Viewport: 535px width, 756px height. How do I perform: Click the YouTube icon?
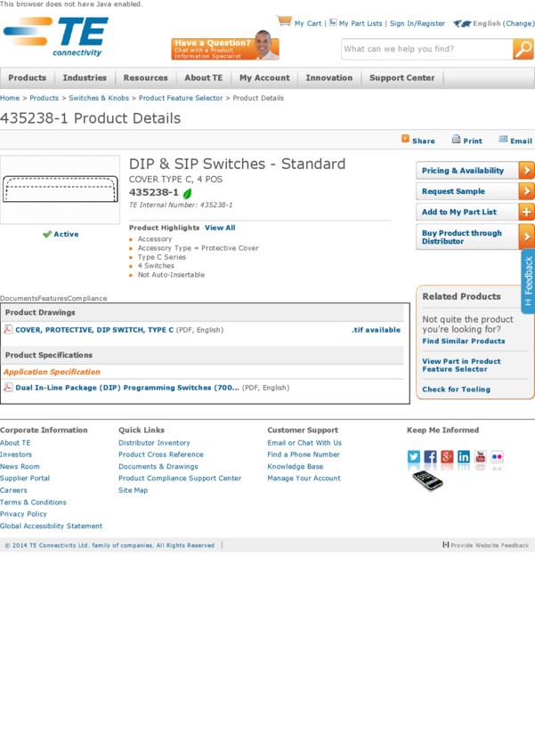click(481, 457)
